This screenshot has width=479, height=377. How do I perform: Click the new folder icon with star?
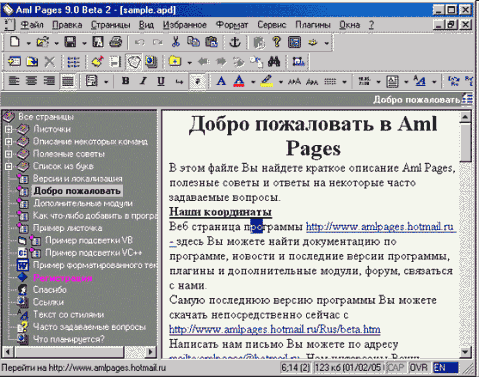[175, 62]
